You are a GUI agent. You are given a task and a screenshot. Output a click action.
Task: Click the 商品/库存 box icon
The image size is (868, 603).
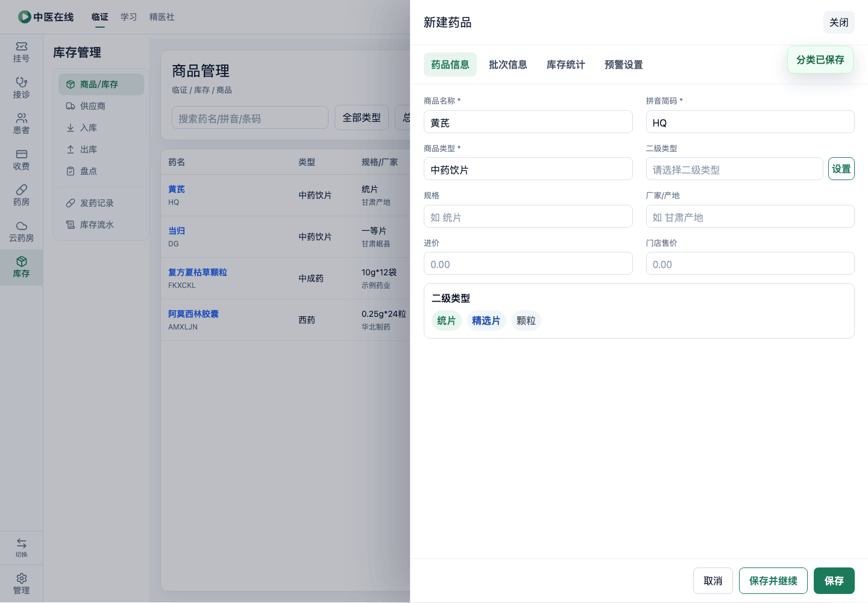(71, 84)
